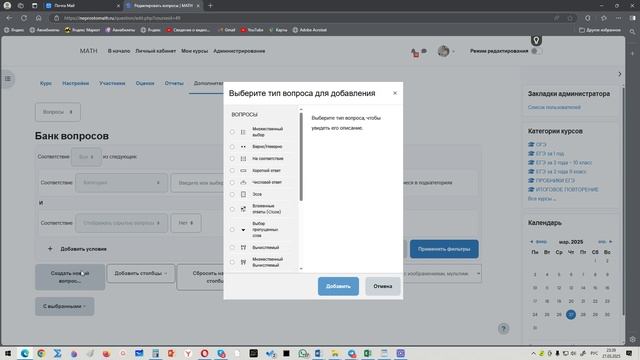
Task: Click the missing words selection icon
Action: (x=243, y=229)
